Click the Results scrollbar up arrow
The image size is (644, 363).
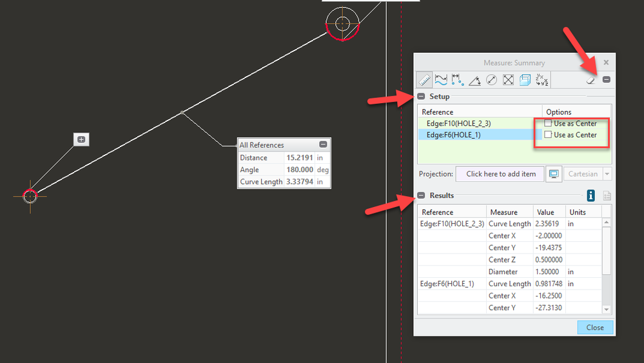point(606,222)
